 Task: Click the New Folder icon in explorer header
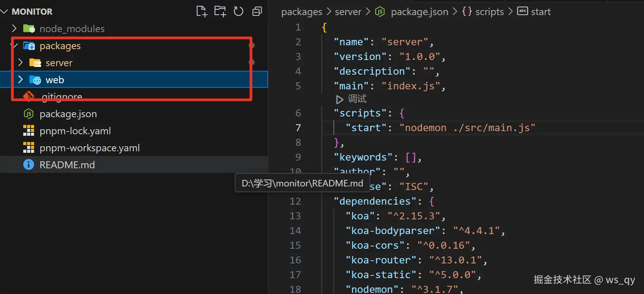pyautogui.click(x=220, y=12)
